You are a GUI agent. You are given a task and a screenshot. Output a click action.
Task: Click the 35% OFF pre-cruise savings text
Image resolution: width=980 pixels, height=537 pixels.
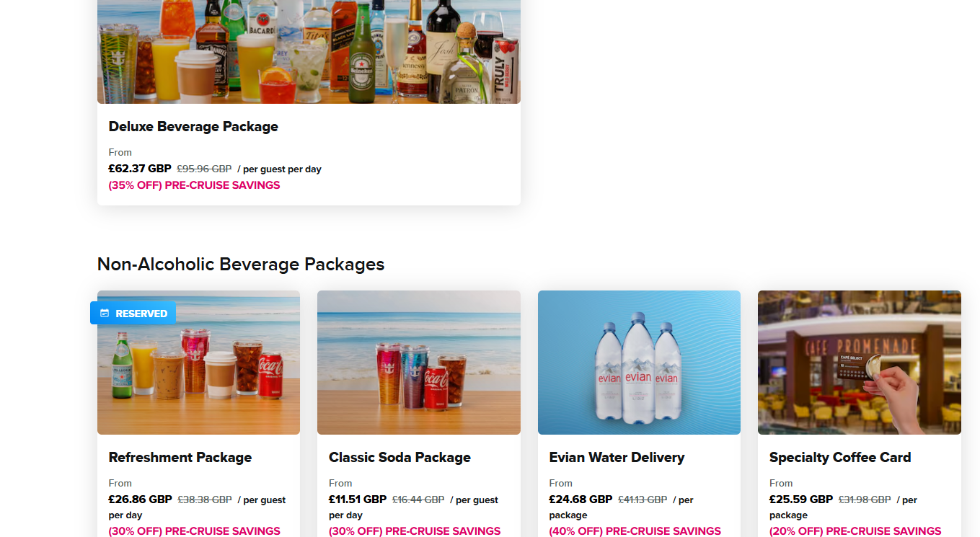click(194, 185)
